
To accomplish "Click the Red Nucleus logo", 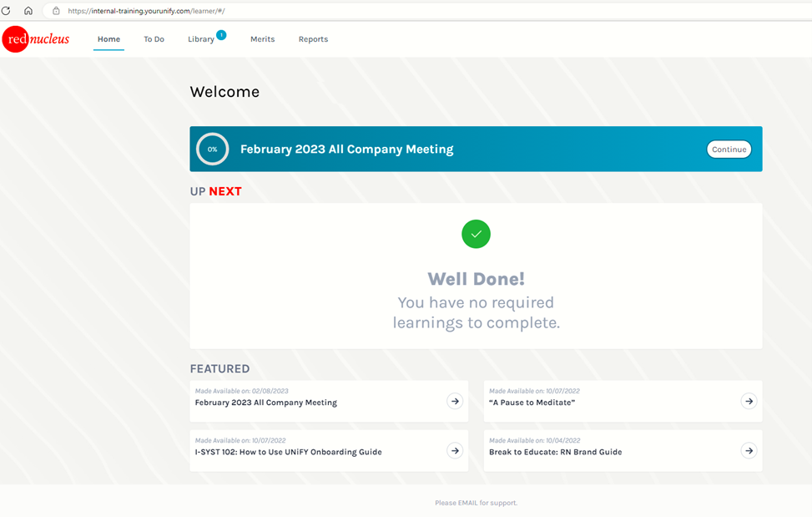I will pyautogui.click(x=36, y=38).
